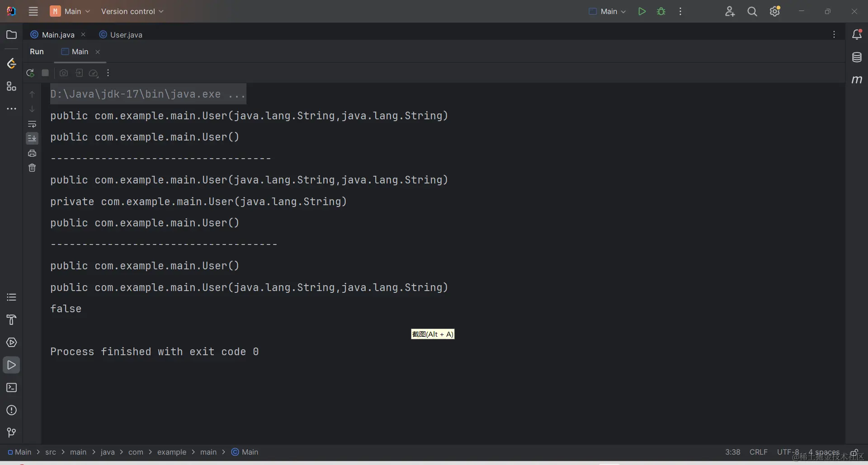Open the Maven tool window
Image resolution: width=868 pixels, height=465 pixels.
point(857,80)
